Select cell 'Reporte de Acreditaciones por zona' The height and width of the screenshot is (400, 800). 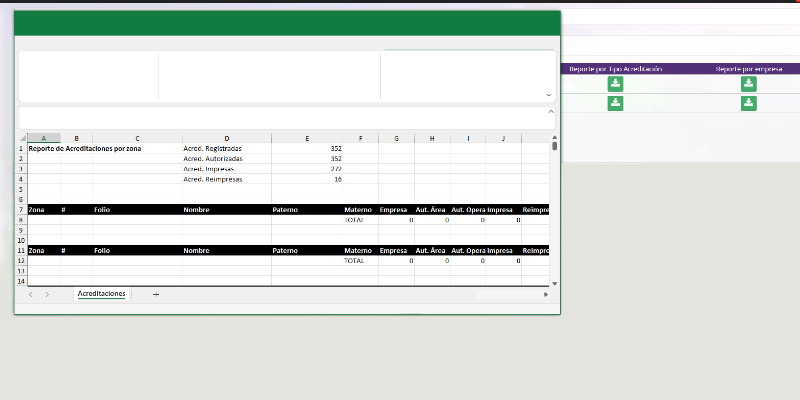point(85,148)
